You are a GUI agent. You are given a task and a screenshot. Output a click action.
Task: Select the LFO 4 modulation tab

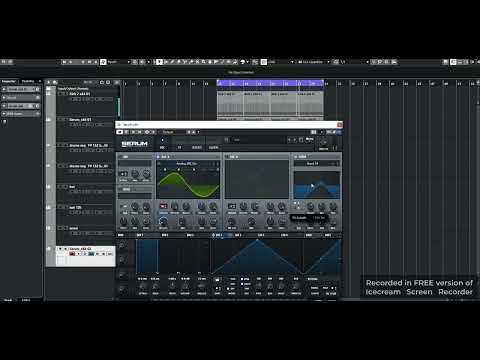coord(284,235)
